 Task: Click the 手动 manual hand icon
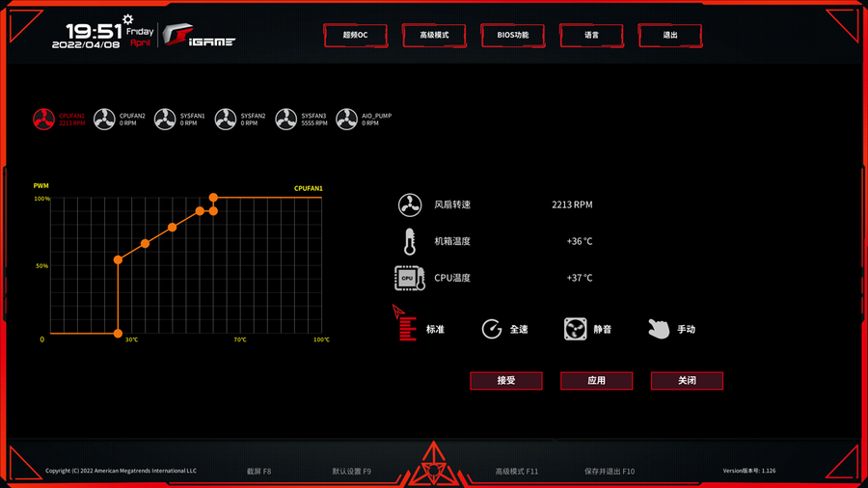(659, 329)
